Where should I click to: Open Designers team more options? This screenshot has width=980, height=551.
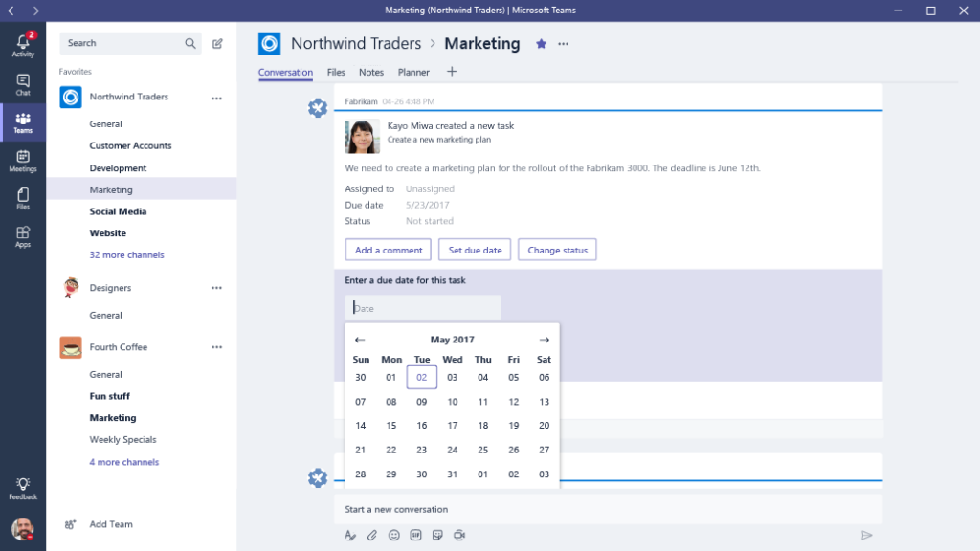[216, 288]
